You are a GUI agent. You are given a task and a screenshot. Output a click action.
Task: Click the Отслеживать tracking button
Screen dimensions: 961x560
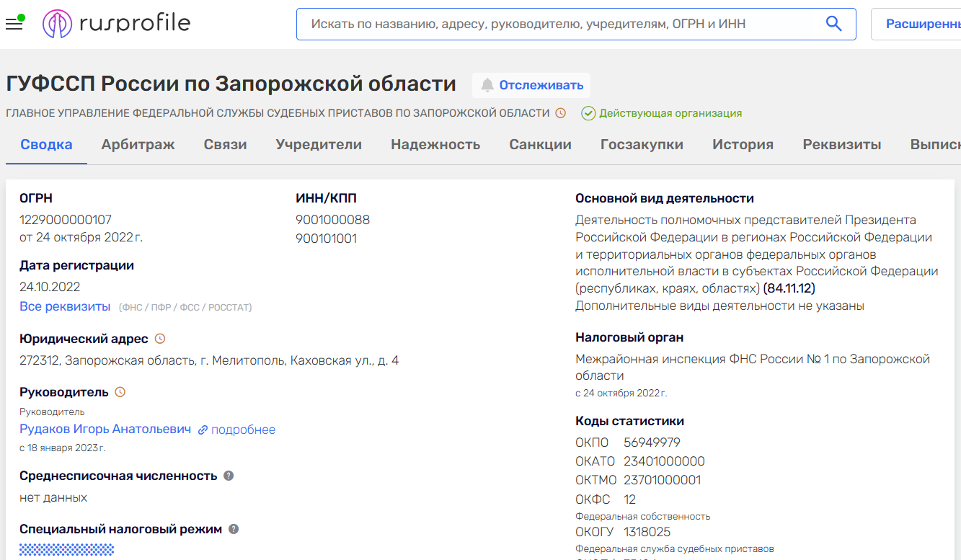coord(531,85)
